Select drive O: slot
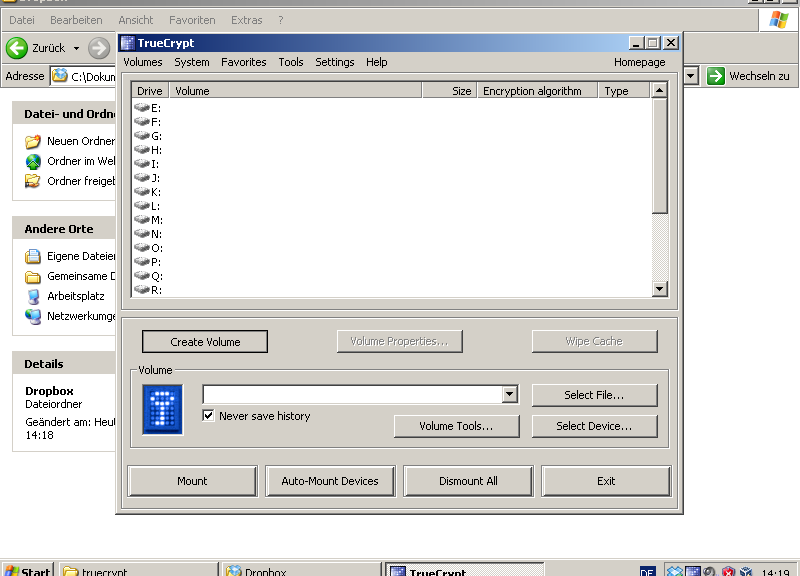Viewport: 800px width, 576px height. pyautogui.click(x=148, y=248)
